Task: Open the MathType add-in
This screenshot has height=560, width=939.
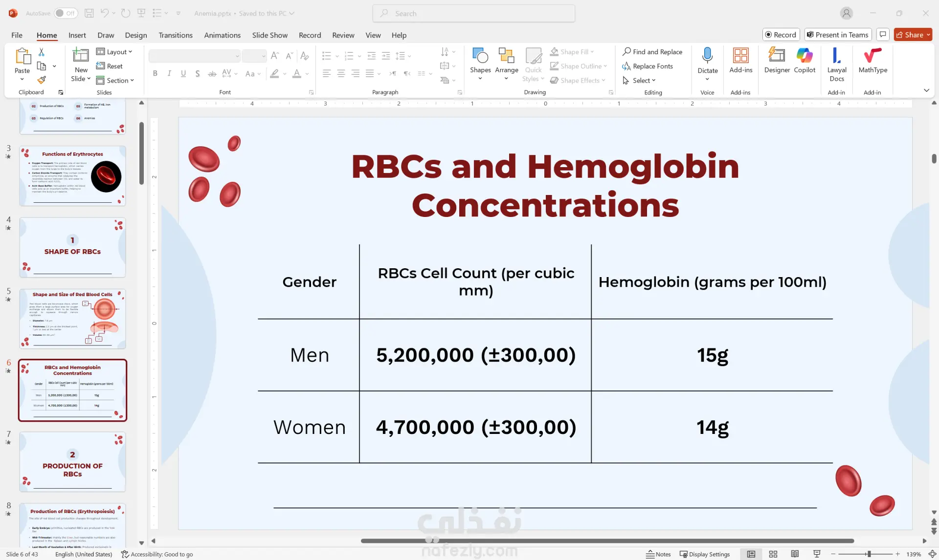Action: pos(872,60)
